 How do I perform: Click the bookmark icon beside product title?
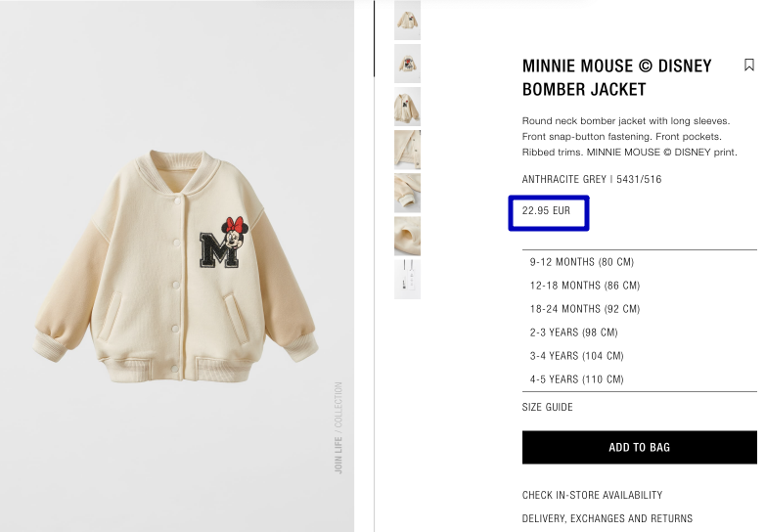point(749,66)
